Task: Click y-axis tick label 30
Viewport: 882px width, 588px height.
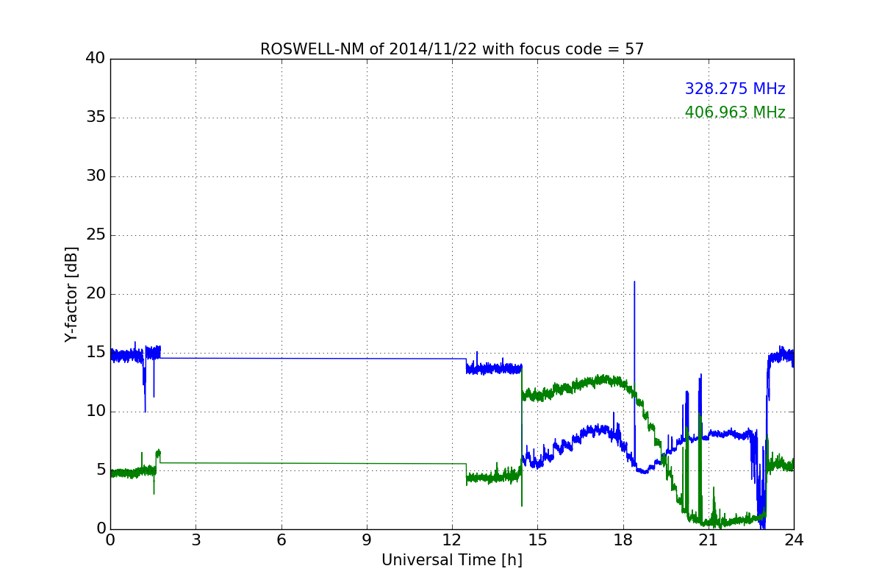Action: point(95,176)
